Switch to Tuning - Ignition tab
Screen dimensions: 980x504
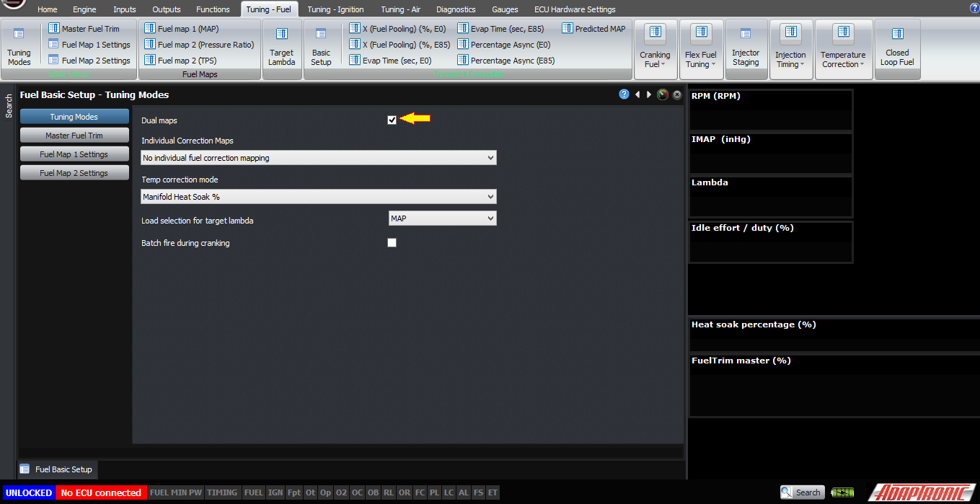[335, 9]
